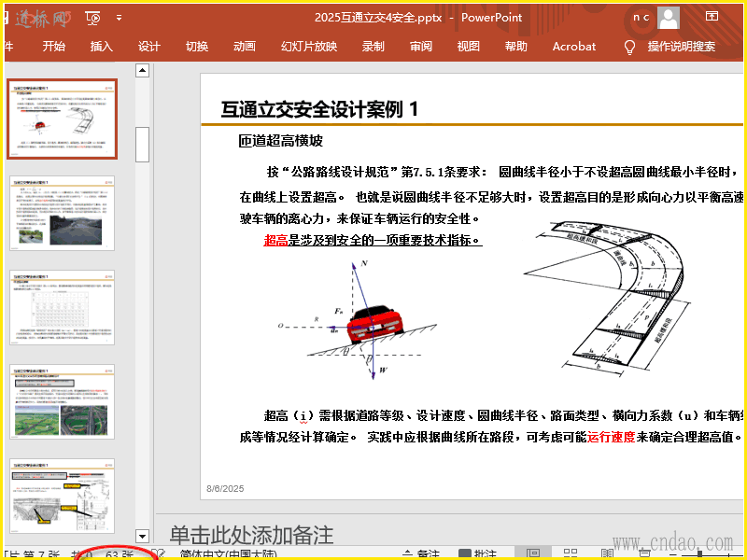Click the lightbulb Tell Me icon
This screenshot has height=560, width=747.
coord(629,47)
